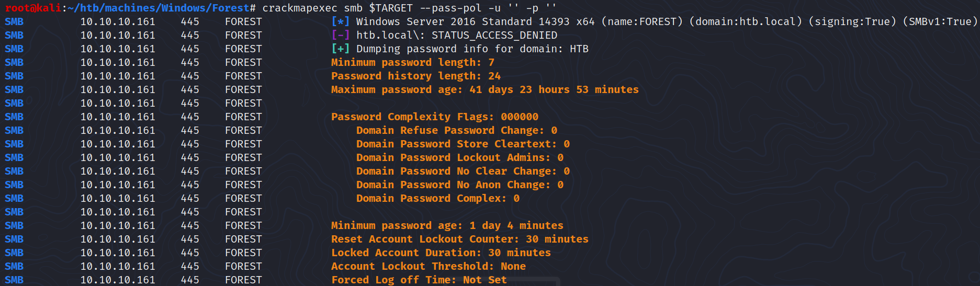
Task: Select the $TARGET variable in command
Action: [391, 8]
